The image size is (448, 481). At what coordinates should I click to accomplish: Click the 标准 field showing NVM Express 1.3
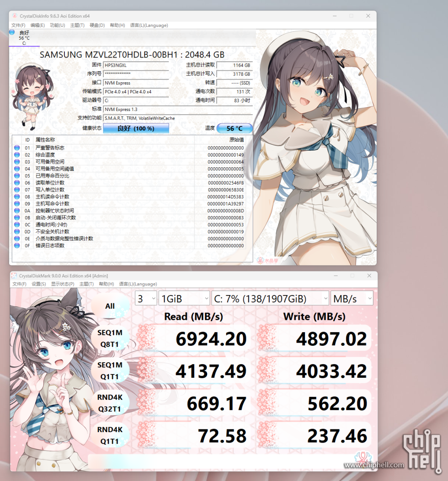point(177,109)
